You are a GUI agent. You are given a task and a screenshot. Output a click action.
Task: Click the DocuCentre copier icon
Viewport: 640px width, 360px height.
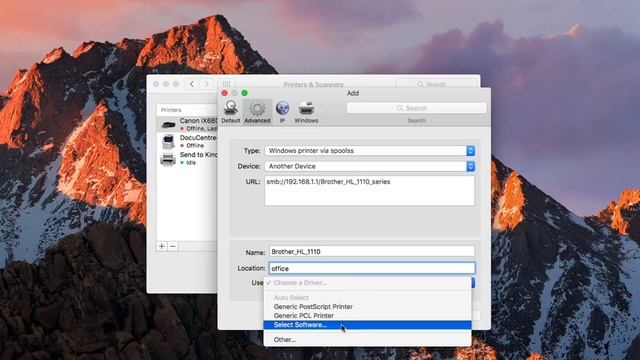(x=168, y=142)
